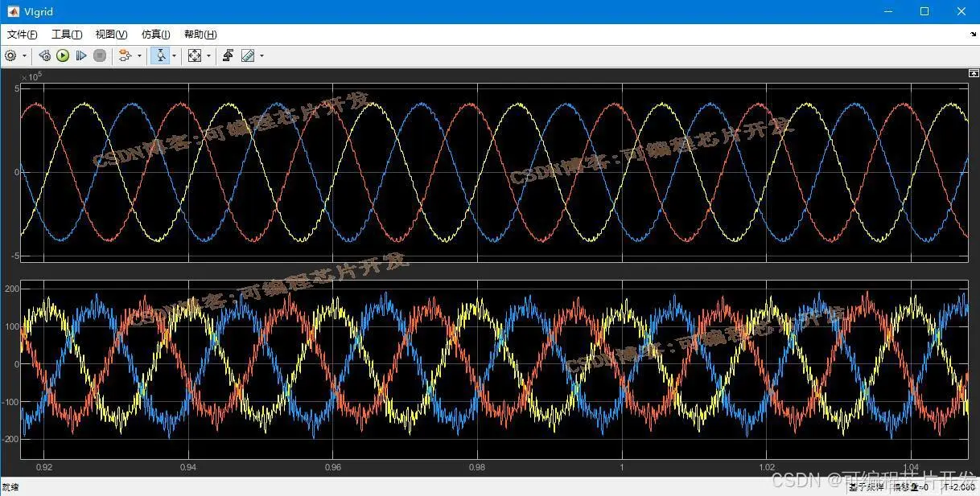
Task: Open the 视图(V) menu
Action: pyautogui.click(x=111, y=35)
